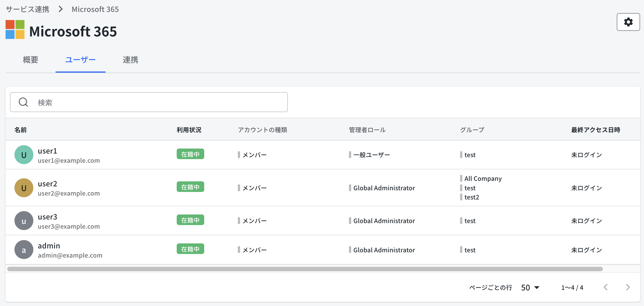644x306 pixels.
Task: Click the search magnifier icon
Action: [23, 102]
